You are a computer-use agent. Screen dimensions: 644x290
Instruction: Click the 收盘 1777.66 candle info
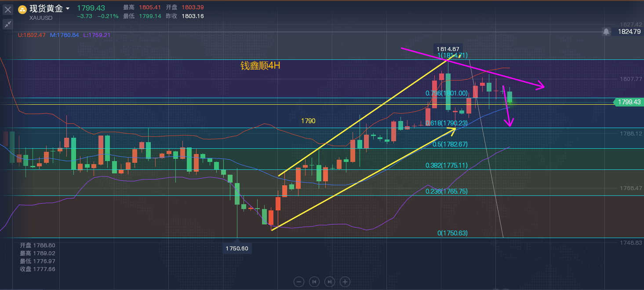(37, 269)
